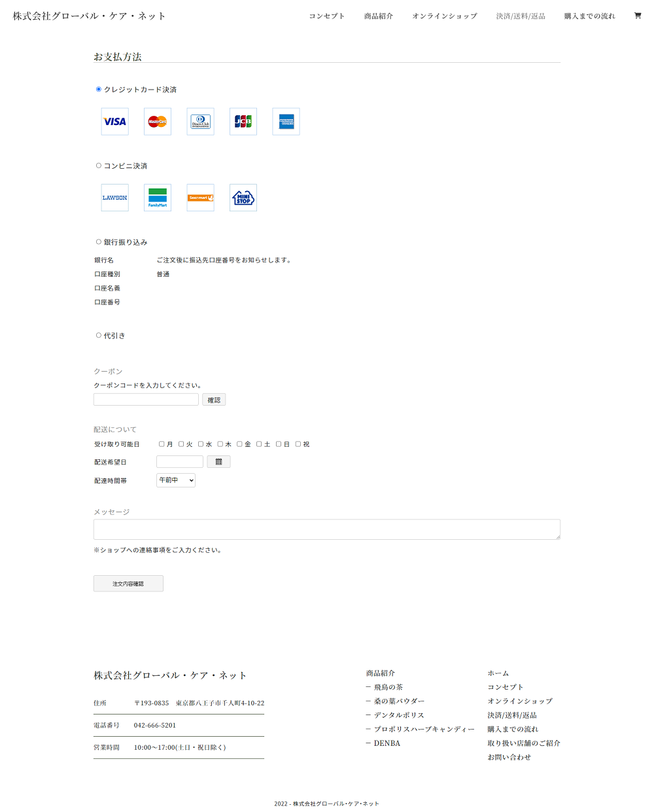Click into the メッセージ text area
Image resolution: width=654 pixels, height=812 pixels.
click(327, 529)
